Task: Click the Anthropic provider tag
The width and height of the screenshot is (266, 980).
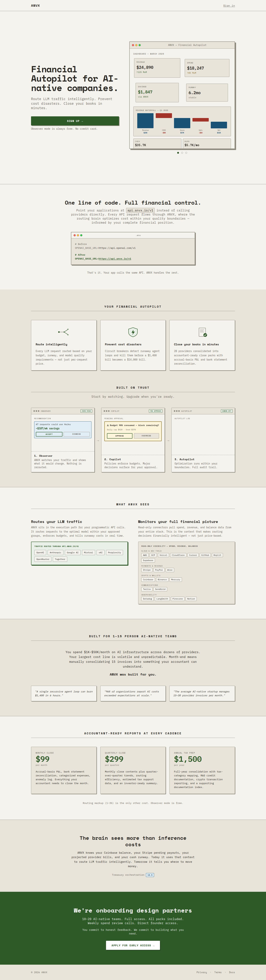Action: click(x=55, y=552)
